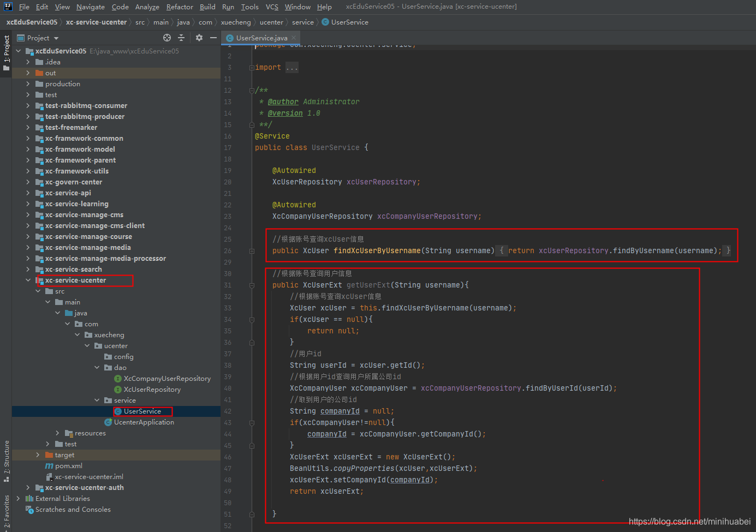Expand folded findXcUserByUsername method gutter
The width and height of the screenshot is (756, 532).
pyautogui.click(x=252, y=250)
